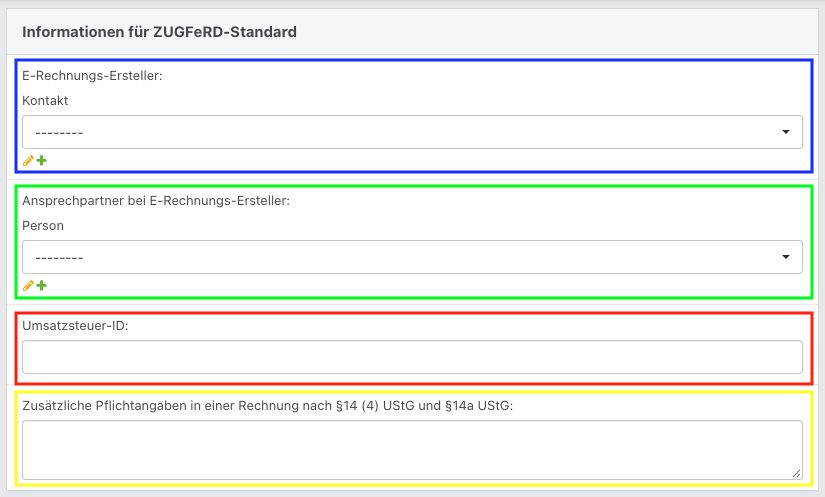The image size is (825, 497).
Task: Click the 'Umsatzsteuer-ID:' label
Action: pyautogui.click(x=75, y=326)
